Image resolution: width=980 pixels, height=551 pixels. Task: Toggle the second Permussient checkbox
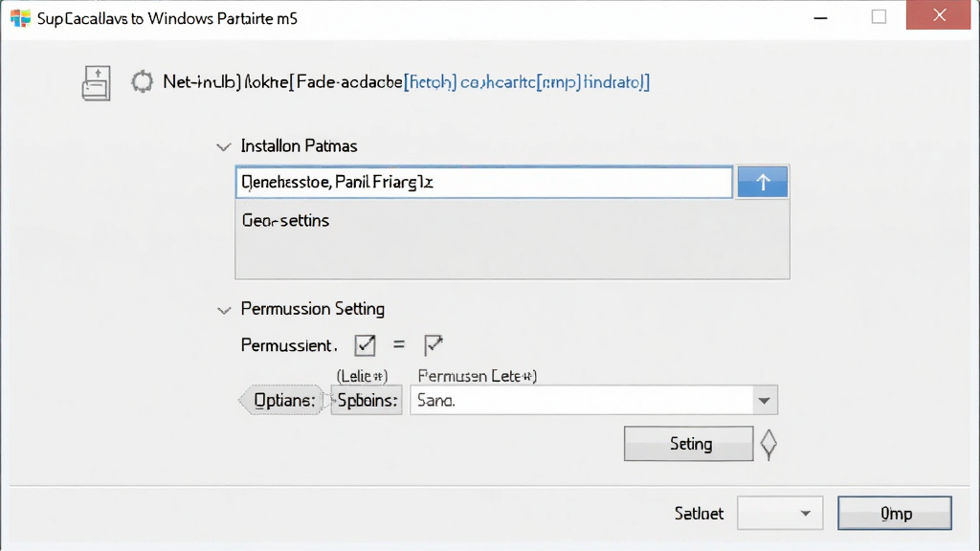pyautogui.click(x=434, y=344)
